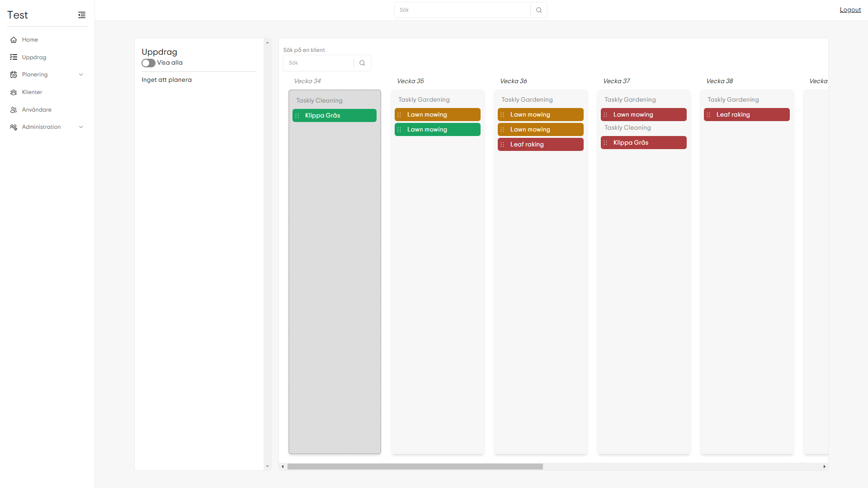Select the red Klippa Gräs card in Vecka 37
The width and height of the screenshot is (868, 488).
point(644,143)
